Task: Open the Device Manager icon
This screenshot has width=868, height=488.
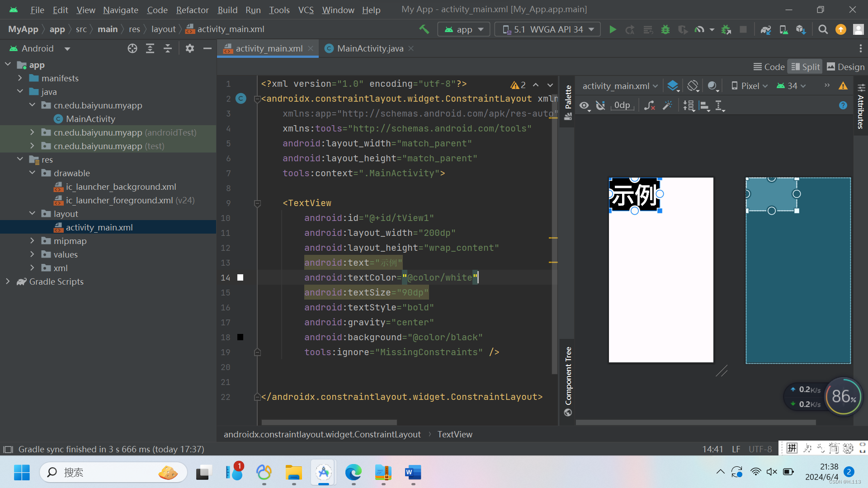Action: coord(783,29)
